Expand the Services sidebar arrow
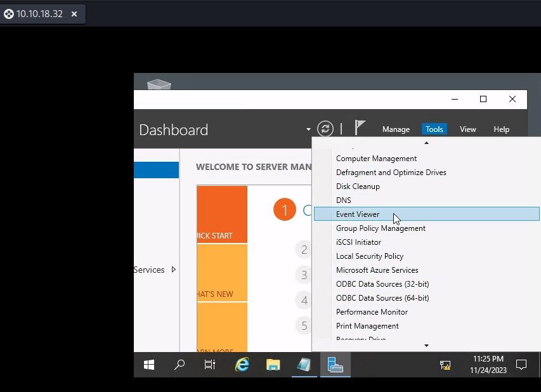This screenshot has width=541, height=392. pyautogui.click(x=174, y=270)
